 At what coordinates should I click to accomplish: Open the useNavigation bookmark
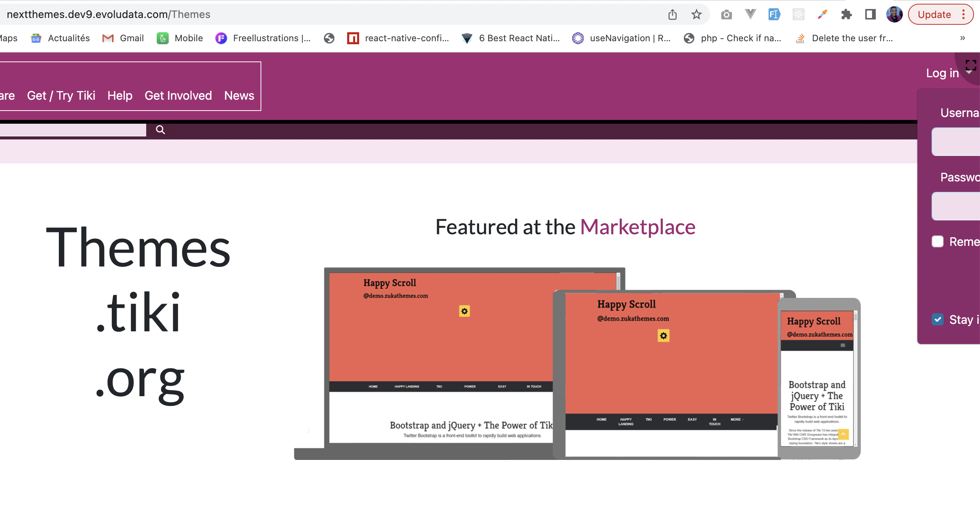pos(621,38)
